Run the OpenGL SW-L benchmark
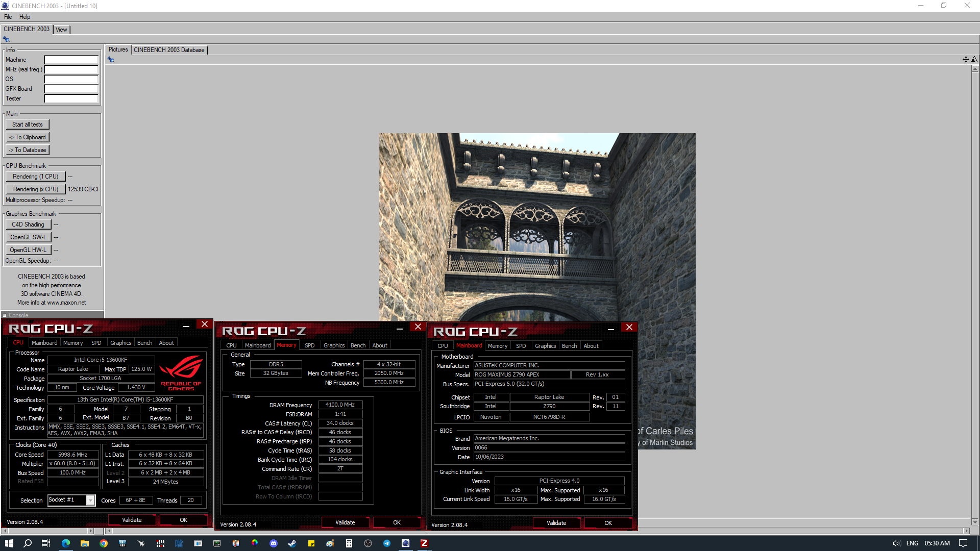 tap(29, 237)
